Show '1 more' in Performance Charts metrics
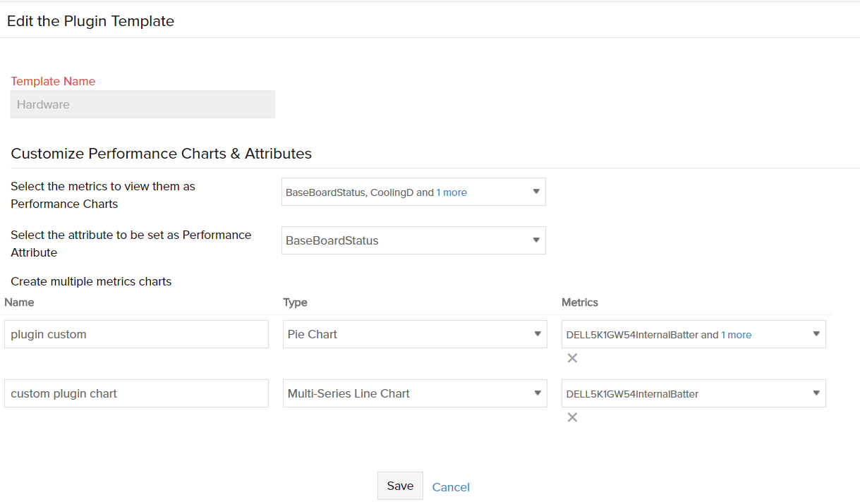 pyautogui.click(x=452, y=192)
